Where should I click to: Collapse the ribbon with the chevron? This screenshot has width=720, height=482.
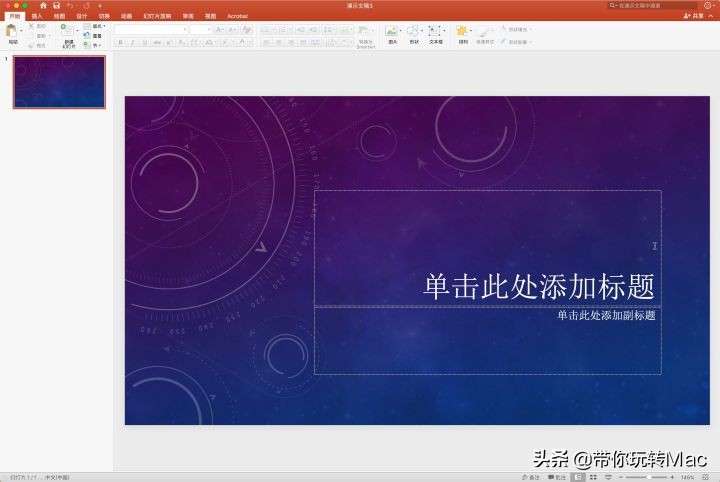[x=711, y=16]
